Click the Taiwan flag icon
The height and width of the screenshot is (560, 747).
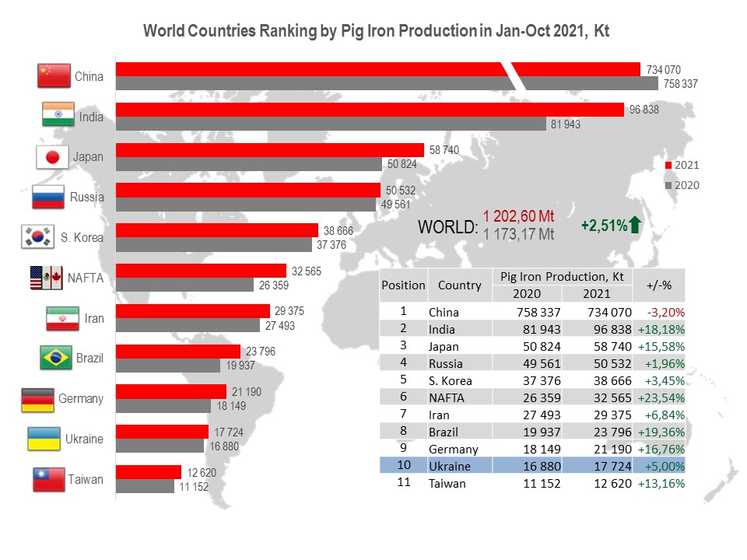click(x=48, y=479)
